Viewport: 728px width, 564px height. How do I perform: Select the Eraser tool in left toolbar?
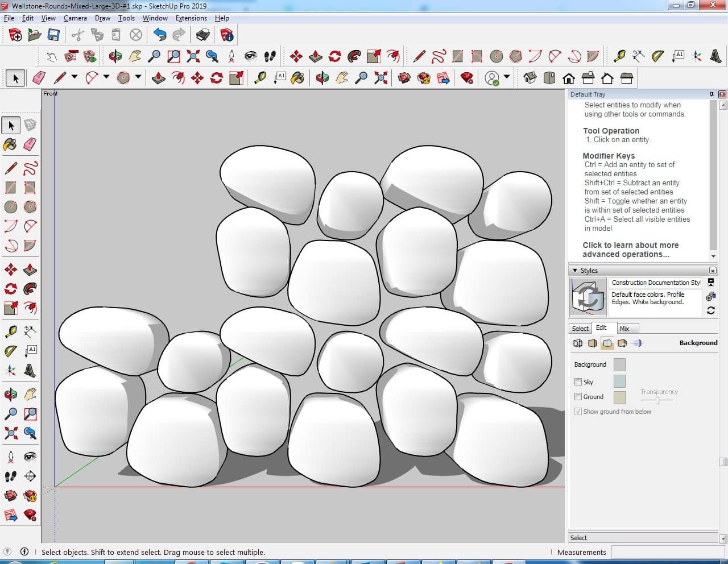30,144
